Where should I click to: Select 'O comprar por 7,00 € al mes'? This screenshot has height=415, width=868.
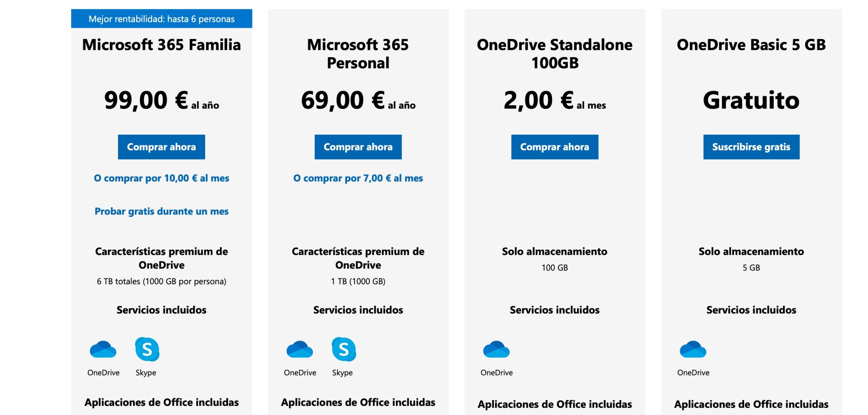pyautogui.click(x=358, y=178)
